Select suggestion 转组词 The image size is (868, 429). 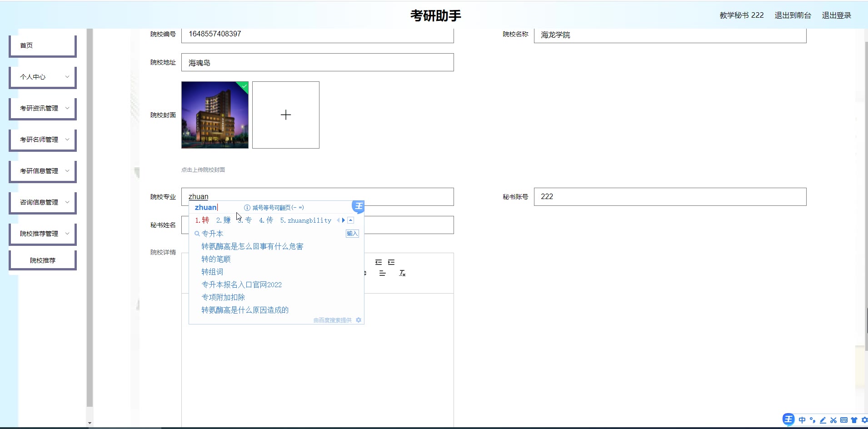212,272
